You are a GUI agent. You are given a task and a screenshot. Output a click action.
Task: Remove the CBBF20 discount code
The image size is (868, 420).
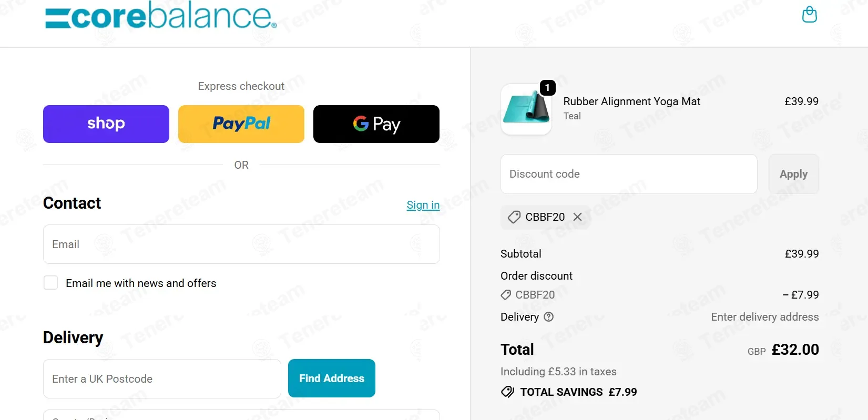[577, 217]
